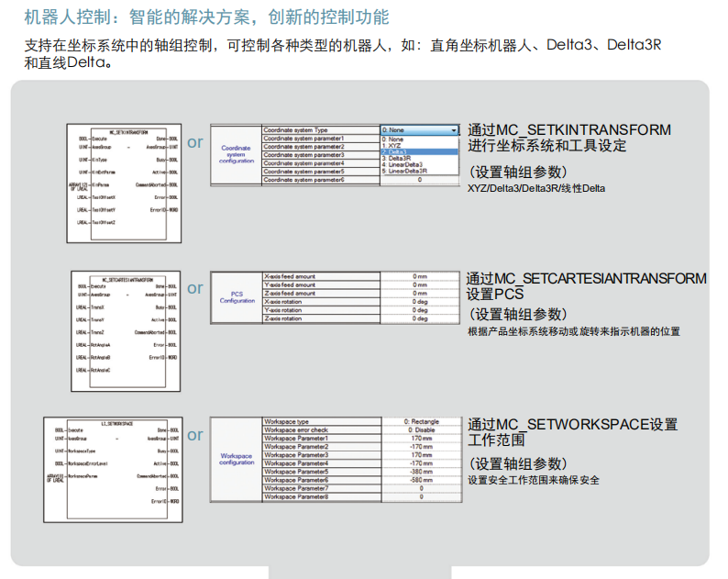Open the Coordinate system Type dropdown arrow
The image size is (728, 579).
click(453, 130)
